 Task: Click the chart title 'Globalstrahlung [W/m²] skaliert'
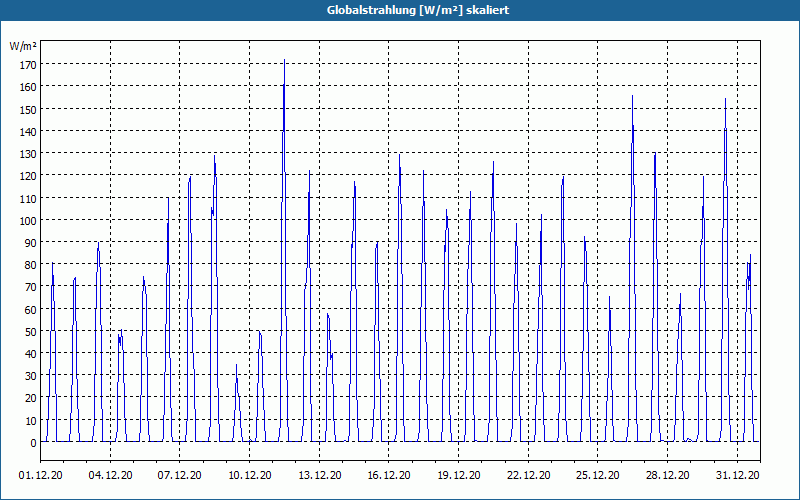[x=418, y=10]
